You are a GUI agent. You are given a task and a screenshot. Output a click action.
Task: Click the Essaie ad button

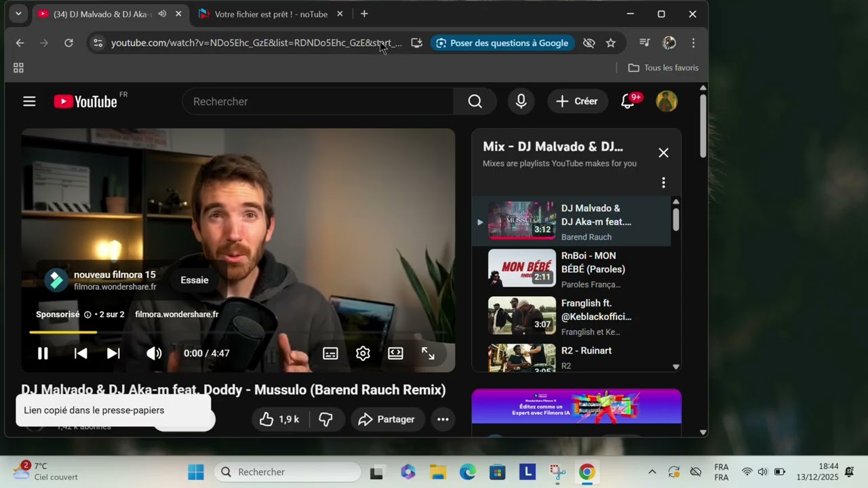pos(195,280)
